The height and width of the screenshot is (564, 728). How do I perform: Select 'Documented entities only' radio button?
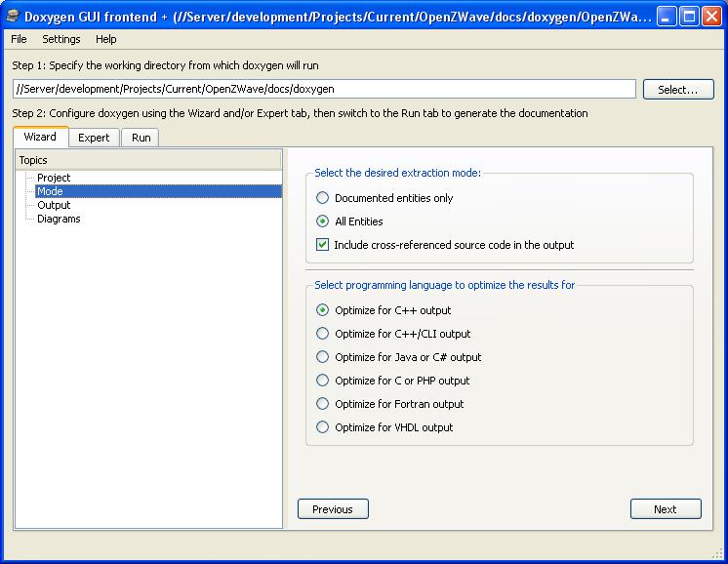click(323, 198)
